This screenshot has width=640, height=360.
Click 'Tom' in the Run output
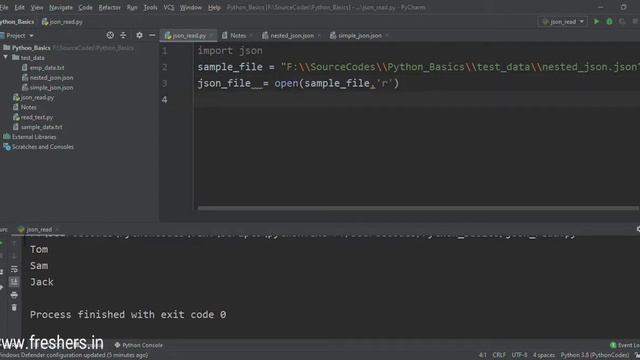click(x=39, y=249)
